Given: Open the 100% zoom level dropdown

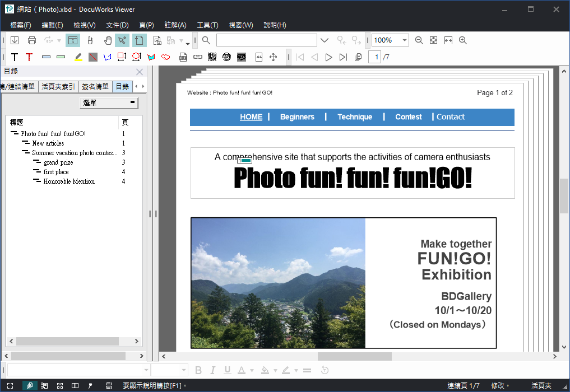Looking at the screenshot, I should coord(404,40).
